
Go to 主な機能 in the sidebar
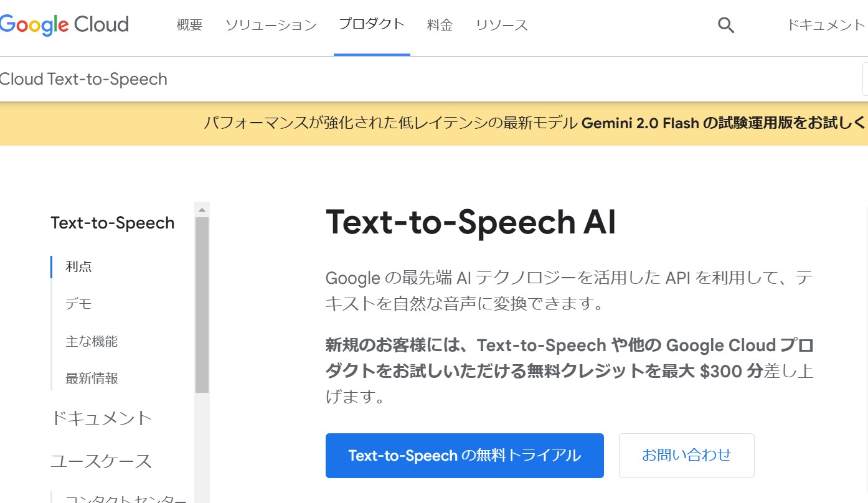tap(92, 341)
